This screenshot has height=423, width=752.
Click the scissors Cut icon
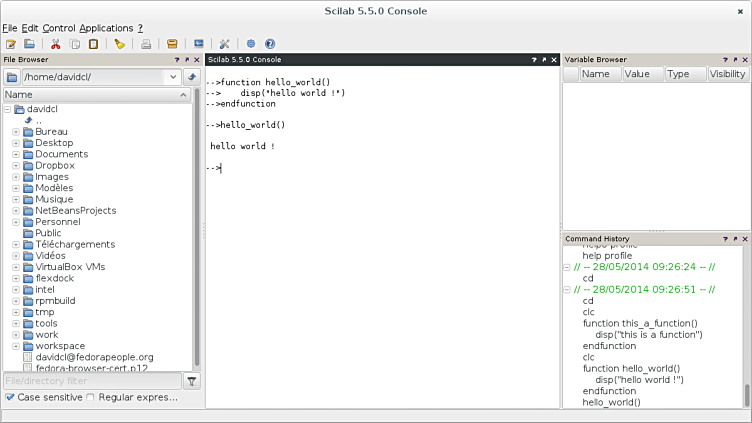click(56, 44)
